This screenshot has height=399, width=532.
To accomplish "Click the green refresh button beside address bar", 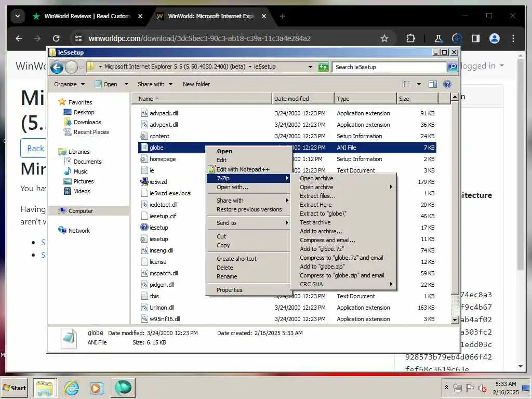I will (323, 67).
